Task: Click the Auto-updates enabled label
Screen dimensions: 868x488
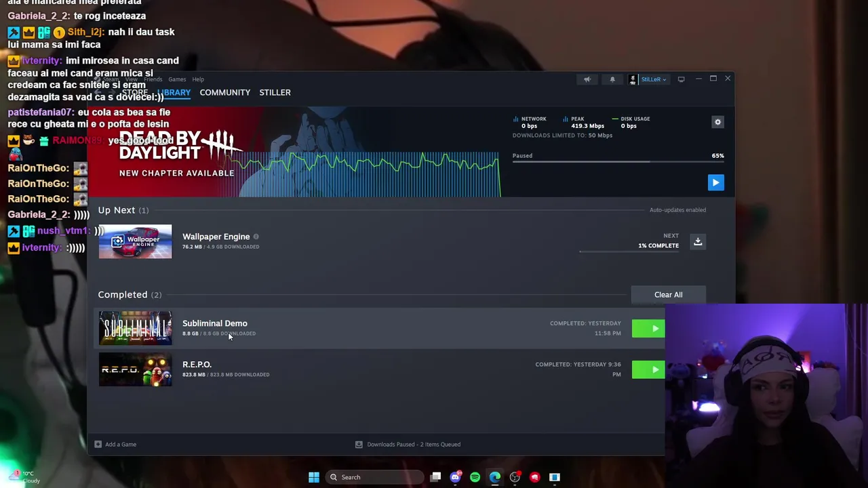Action: pyautogui.click(x=677, y=210)
